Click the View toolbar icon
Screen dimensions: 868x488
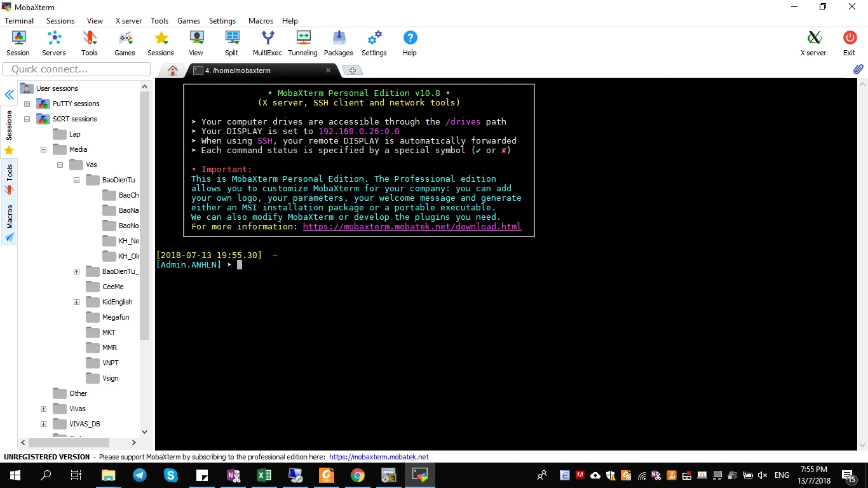pyautogui.click(x=196, y=43)
